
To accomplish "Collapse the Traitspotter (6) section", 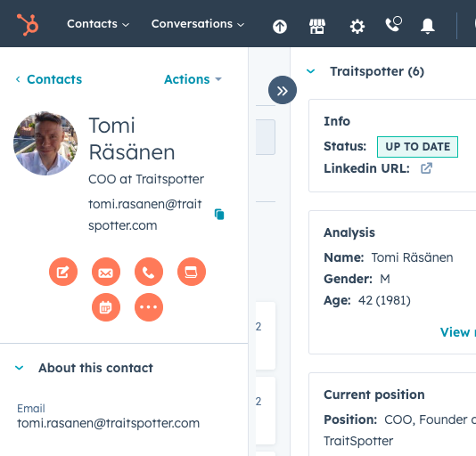I will pyautogui.click(x=310, y=71).
